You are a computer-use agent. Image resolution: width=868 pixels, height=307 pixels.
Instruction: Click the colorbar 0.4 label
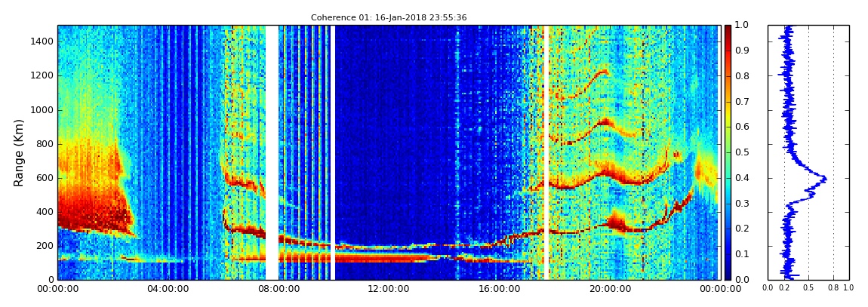tap(740, 178)
